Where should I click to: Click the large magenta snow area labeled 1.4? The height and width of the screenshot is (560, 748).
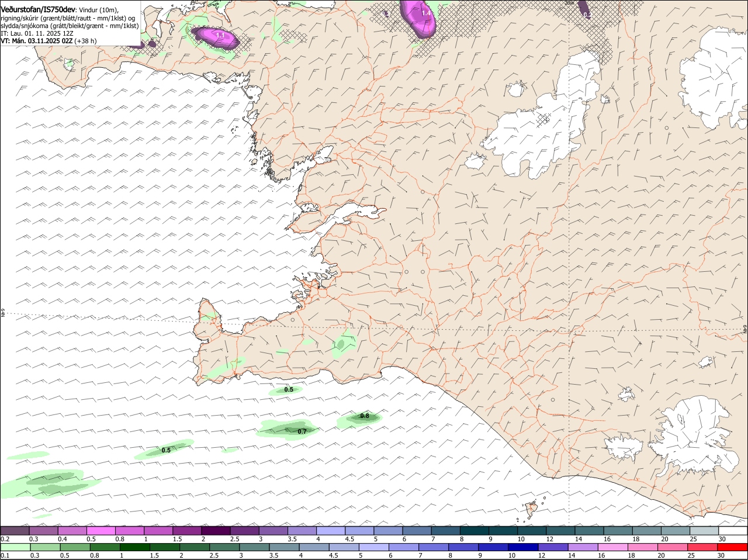pyautogui.click(x=418, y=18)
